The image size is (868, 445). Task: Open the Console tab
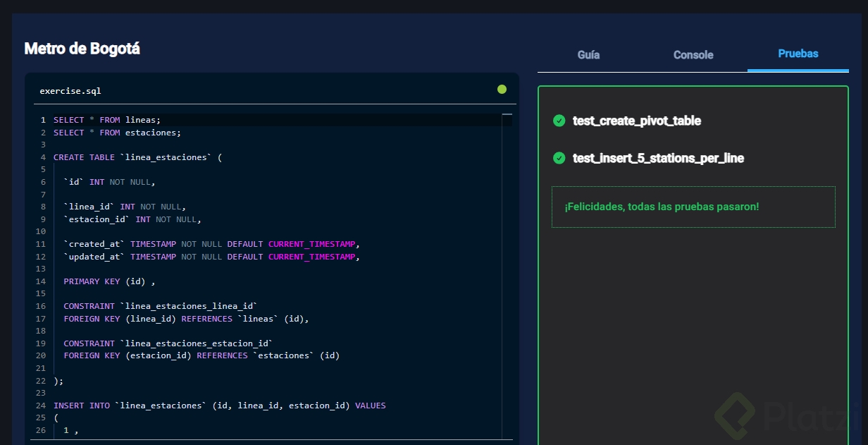[x=693, y=54]
